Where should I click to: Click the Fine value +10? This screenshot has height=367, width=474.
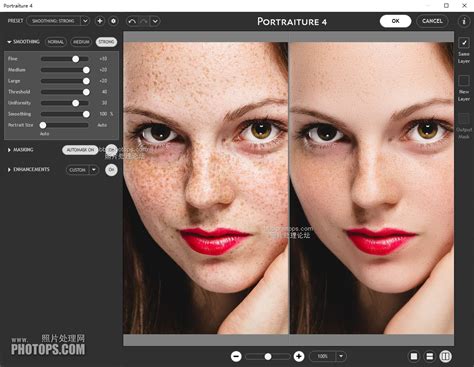[x=103, y=59]
